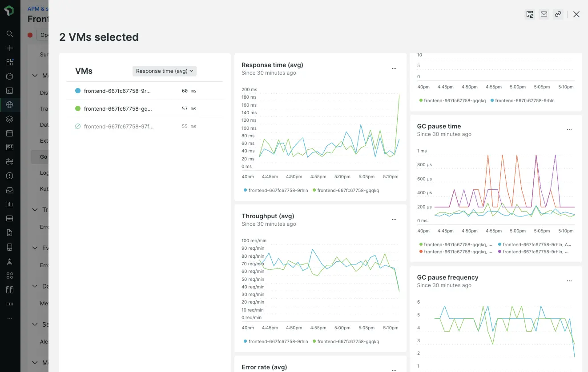Viewport: 588px width, 372px height.
Task: Open the dashboards icon in the navigation rail
Action: point(10,62)
